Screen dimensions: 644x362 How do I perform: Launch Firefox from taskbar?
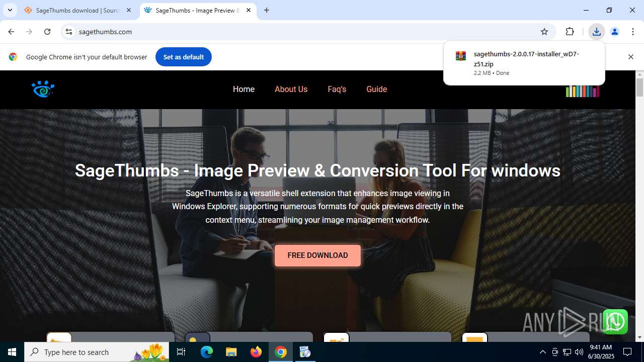pyautogui.click(x=256, y=352)
